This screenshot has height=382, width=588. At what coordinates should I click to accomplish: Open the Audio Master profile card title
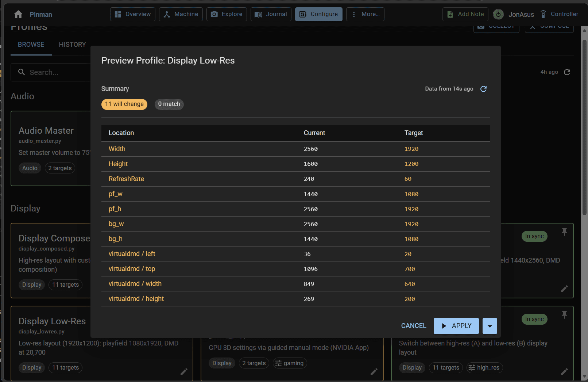pos(46,131)
